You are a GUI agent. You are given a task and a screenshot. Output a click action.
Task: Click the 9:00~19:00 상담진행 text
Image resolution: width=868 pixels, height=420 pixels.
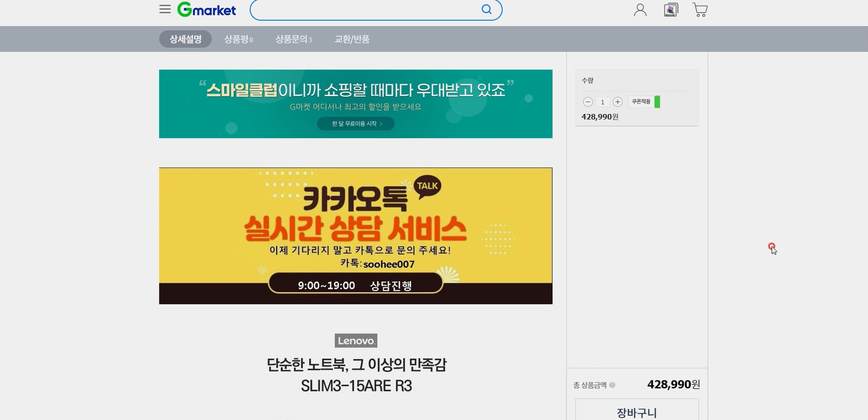(x=355, y=285)
